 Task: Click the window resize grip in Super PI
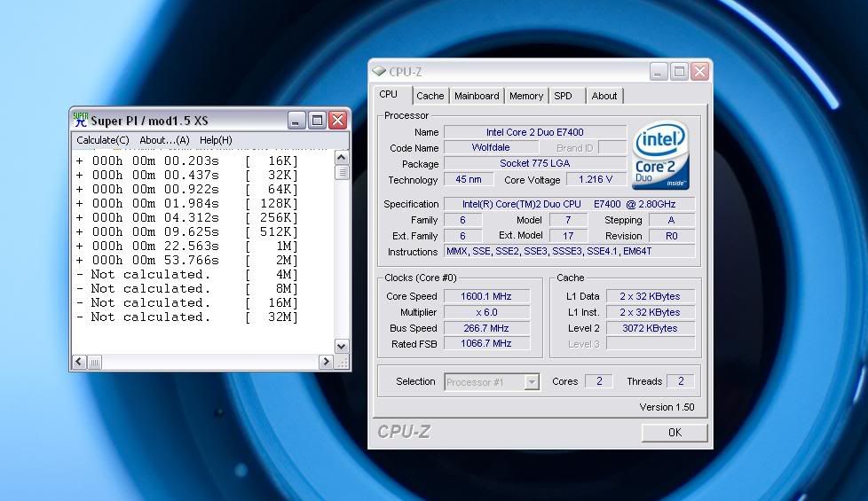pos(342,362)
